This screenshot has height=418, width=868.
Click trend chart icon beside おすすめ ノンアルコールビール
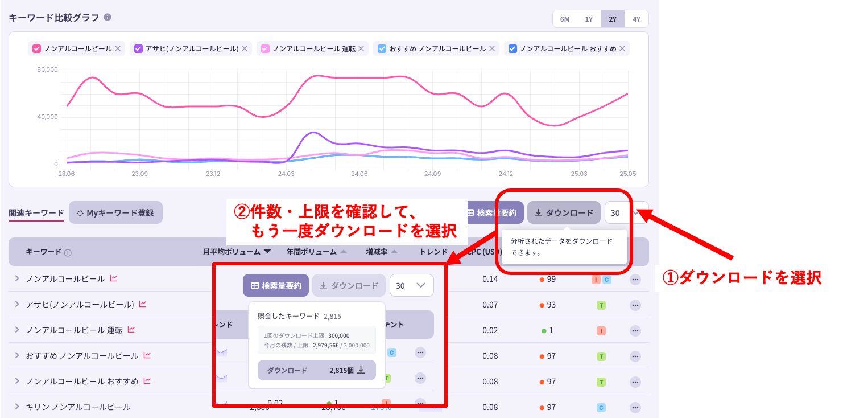(147, 355)
